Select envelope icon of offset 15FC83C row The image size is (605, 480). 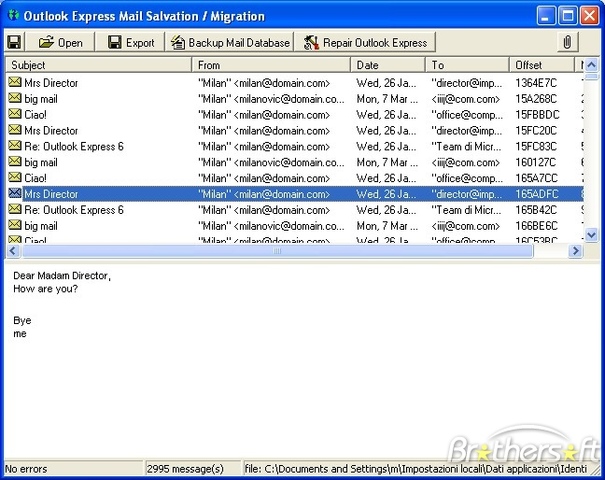pyautogui.click(x=15, y=145)
